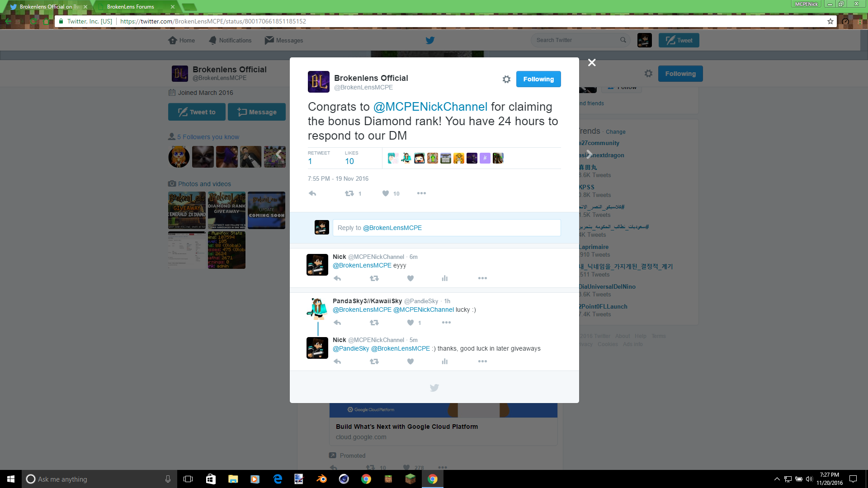Like the Brokenlens Official tweet
Viewport: 868px width, 488px height.
click(386, 193)
